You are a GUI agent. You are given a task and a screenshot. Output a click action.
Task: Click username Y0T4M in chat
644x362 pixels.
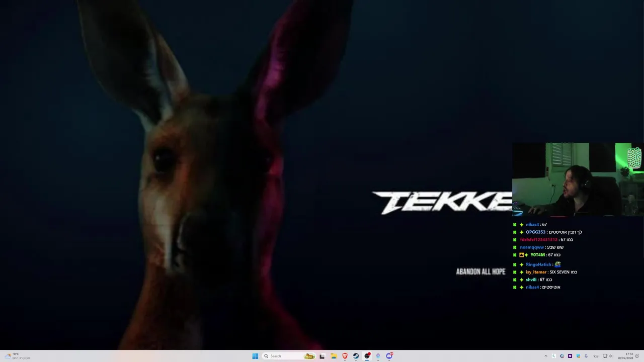(x=537, y=255)
